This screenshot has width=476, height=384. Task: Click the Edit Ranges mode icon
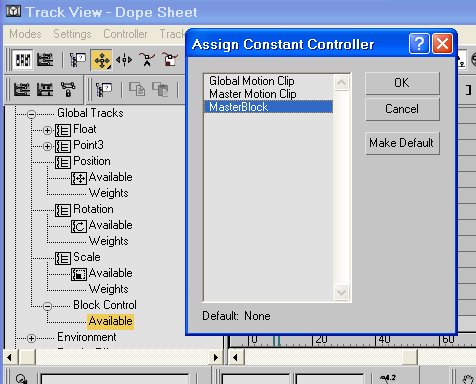(45, 60)
